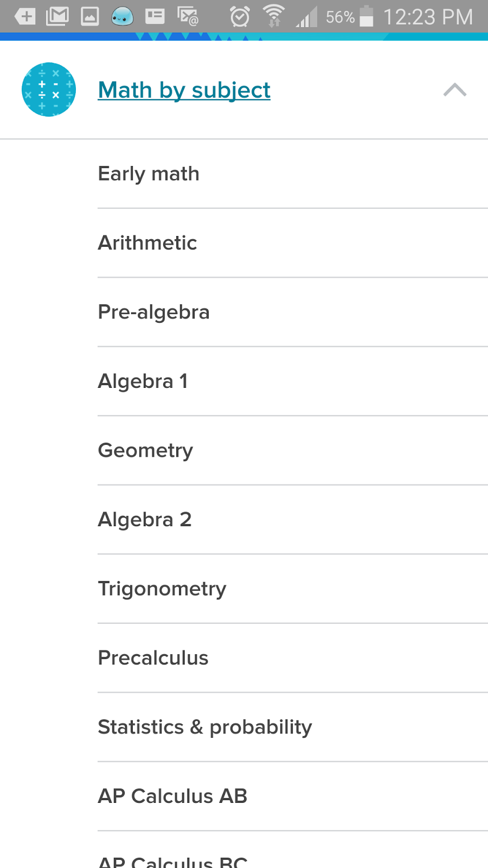The height and width of the screenshot is (868, 488).
Task: Tap the battery indicator icon
Action: click(x=367, y=16)
